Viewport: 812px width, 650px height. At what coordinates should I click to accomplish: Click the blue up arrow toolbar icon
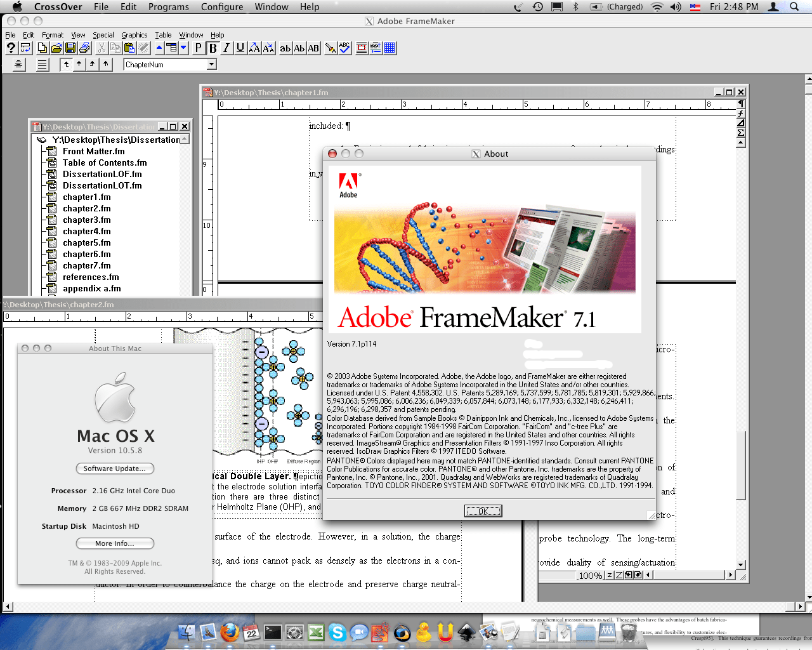[159, 48]
